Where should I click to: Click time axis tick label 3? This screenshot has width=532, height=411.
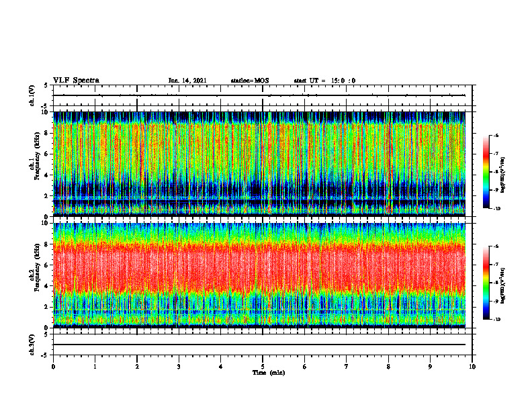click(x=179, y=367)
